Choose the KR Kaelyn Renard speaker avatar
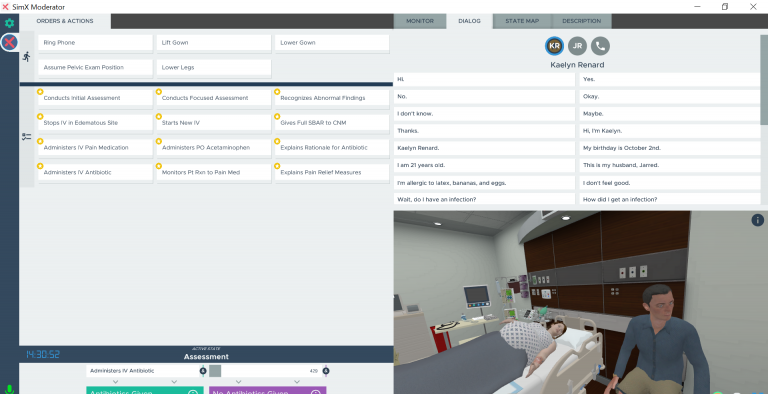Image resolution: width=768 pixels, height=394 pixels. point(554,46)
